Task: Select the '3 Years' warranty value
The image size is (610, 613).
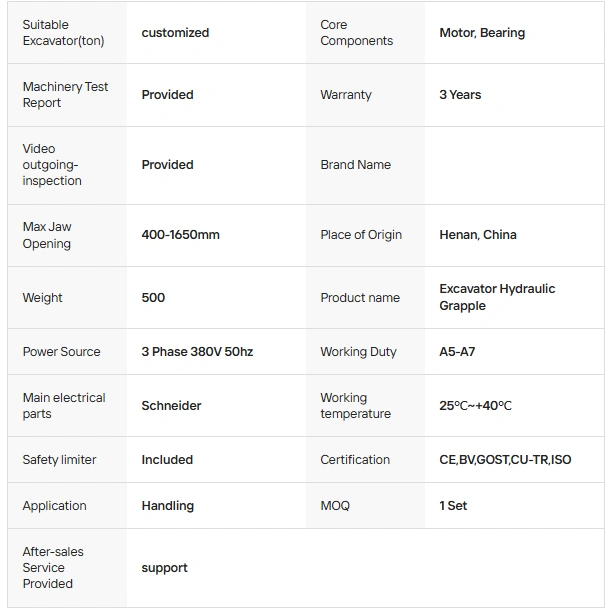Action: click(x=460, y=95)
